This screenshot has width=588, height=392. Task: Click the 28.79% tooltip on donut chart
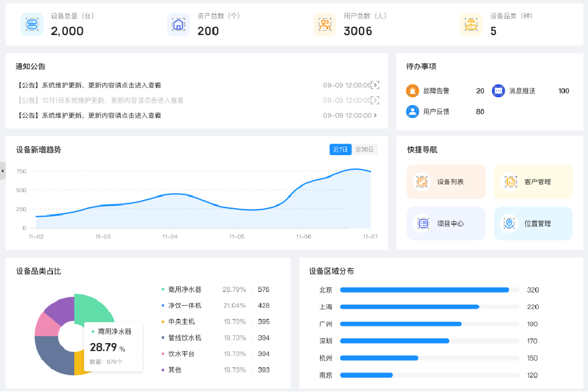point(113,347)
